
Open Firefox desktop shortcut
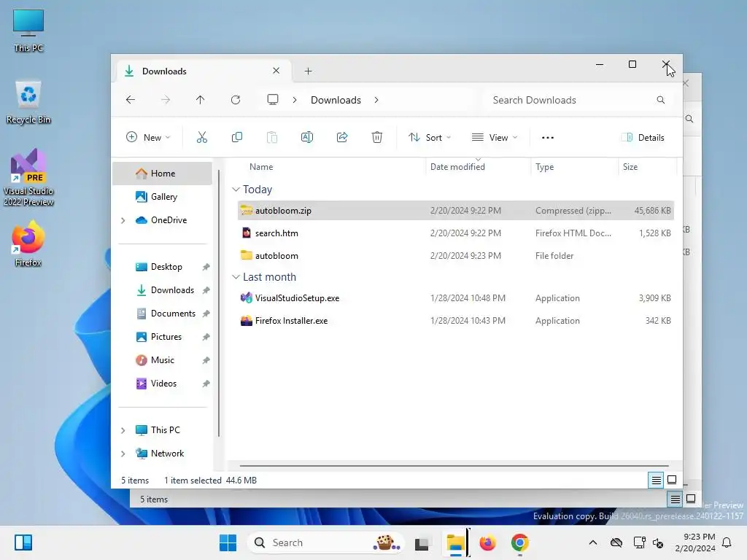(28, 244)
